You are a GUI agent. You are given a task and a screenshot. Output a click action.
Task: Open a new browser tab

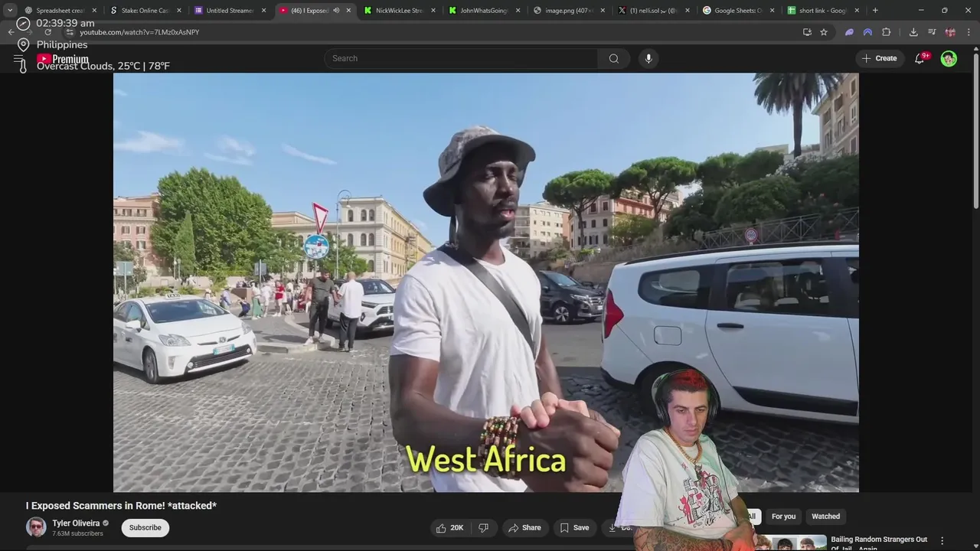875,11
